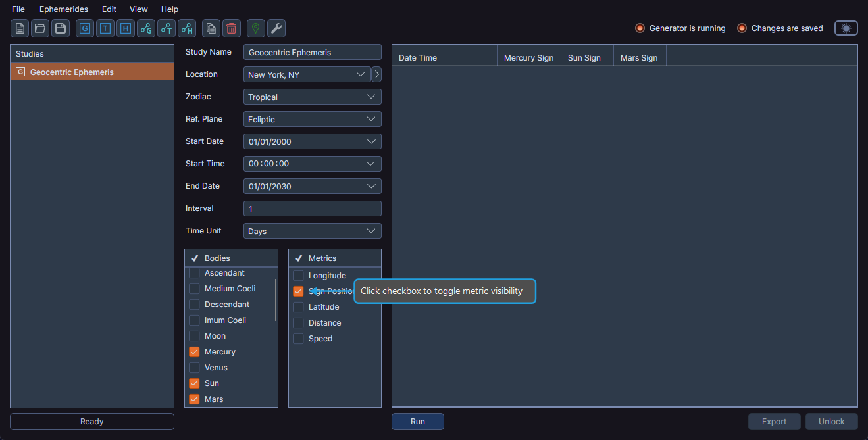The image size is (868, 440).
Task: Run the ephemeris generation
Action: [417, 422]
